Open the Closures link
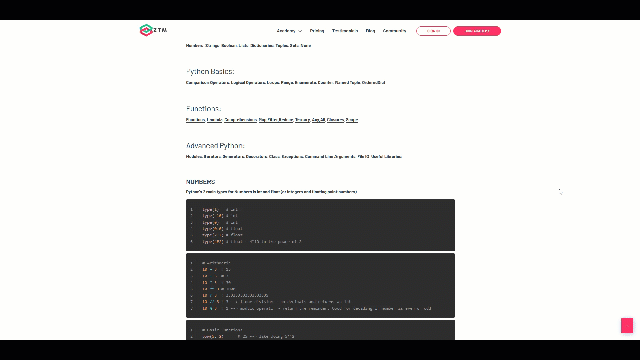 (336, 120)
